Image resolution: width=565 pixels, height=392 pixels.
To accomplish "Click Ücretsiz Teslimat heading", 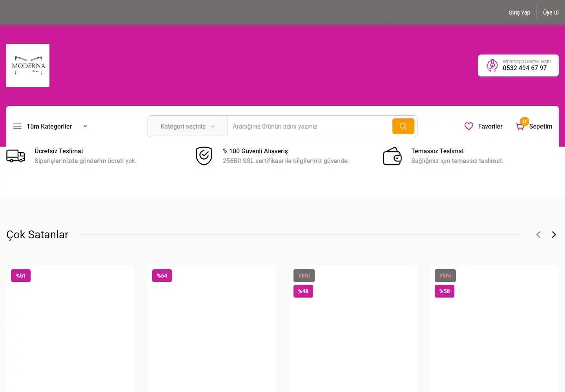I will (59, 151).
